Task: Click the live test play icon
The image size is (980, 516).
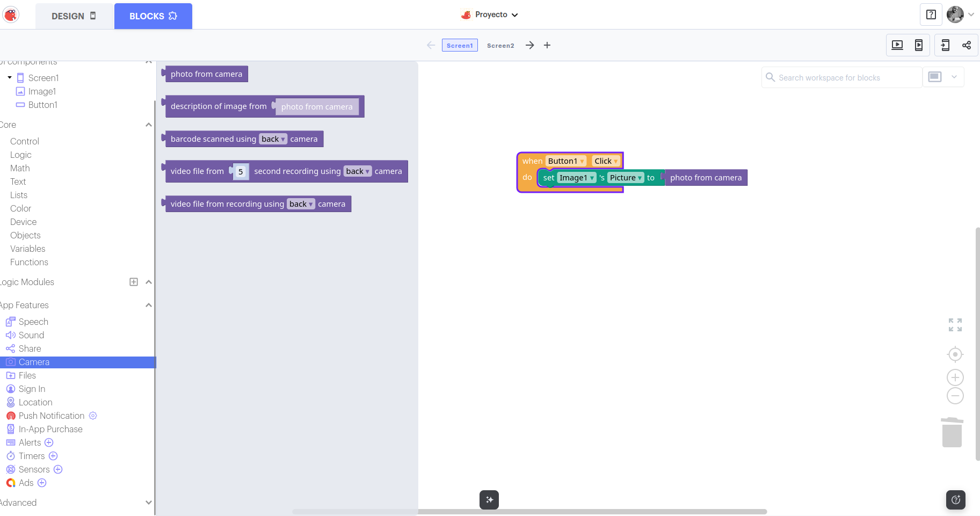Action: tap(897, 45)
